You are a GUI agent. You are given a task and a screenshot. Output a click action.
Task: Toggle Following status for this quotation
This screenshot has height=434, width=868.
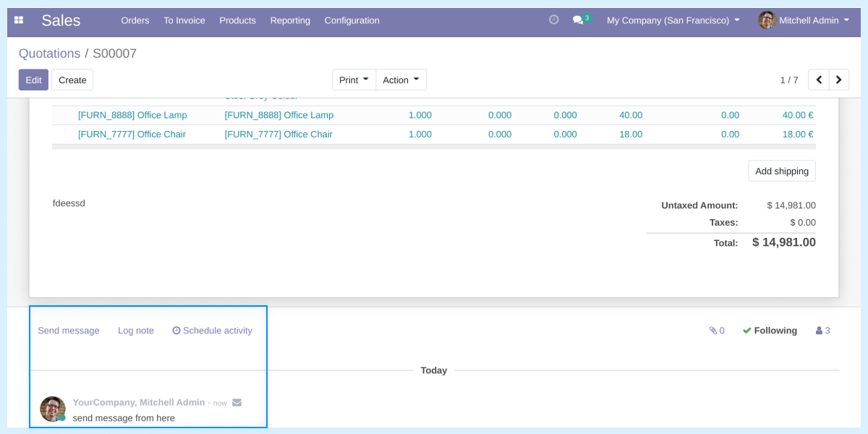pyautogui.click(x=770, y=331)
